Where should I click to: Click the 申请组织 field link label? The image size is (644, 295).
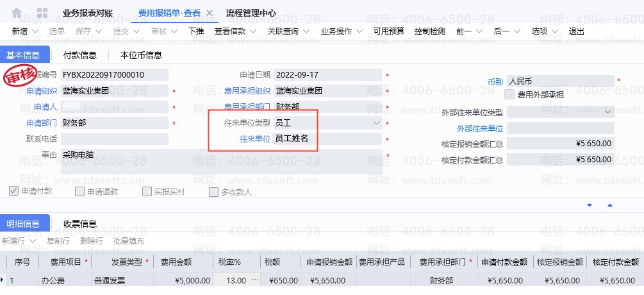[x=42, y=91]
